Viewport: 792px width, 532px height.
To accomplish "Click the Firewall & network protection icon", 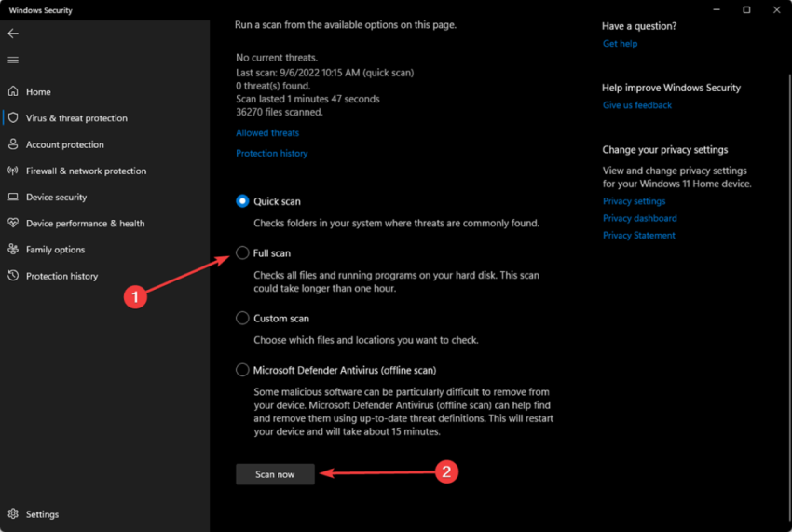I will pyautogui.click(x=13, y=171).
